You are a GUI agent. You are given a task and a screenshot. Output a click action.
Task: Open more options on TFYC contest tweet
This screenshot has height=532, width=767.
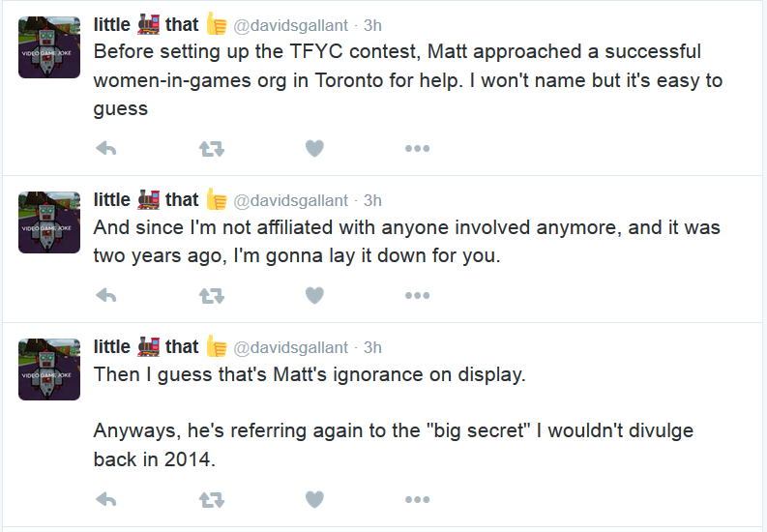click(x=417, y=148)
